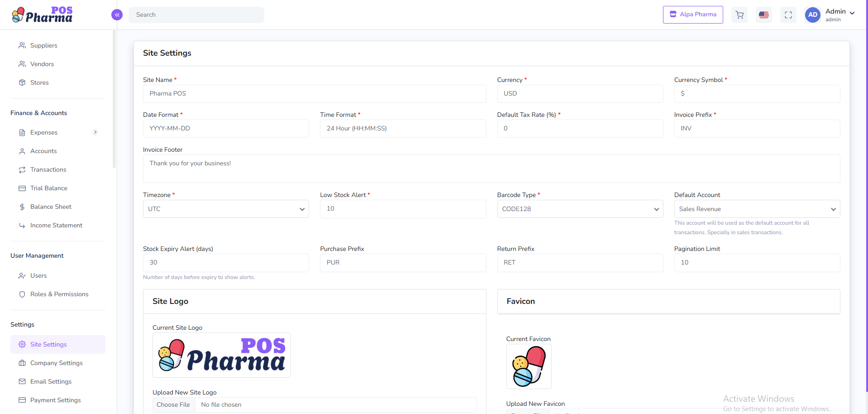The image size is (868, 414).
Task: Go to Company Settings
Action: click(56, 363)
